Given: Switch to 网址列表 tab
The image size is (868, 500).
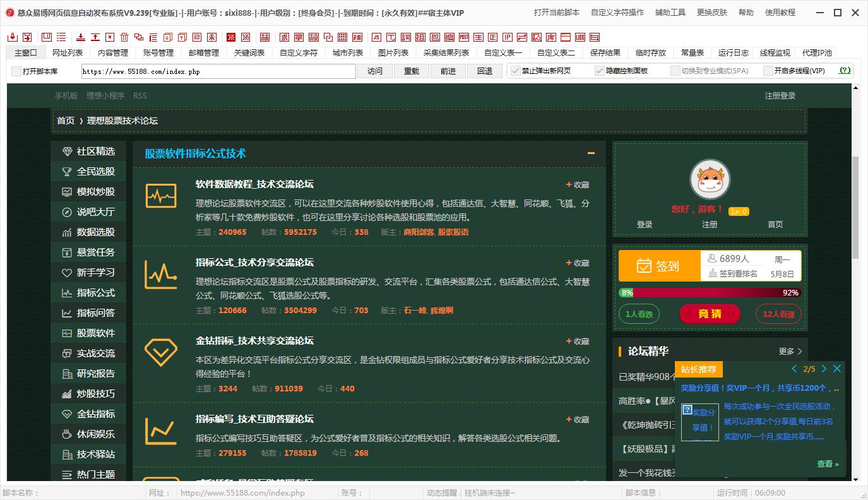Looking at the screenshot, I should pos(68,53).
